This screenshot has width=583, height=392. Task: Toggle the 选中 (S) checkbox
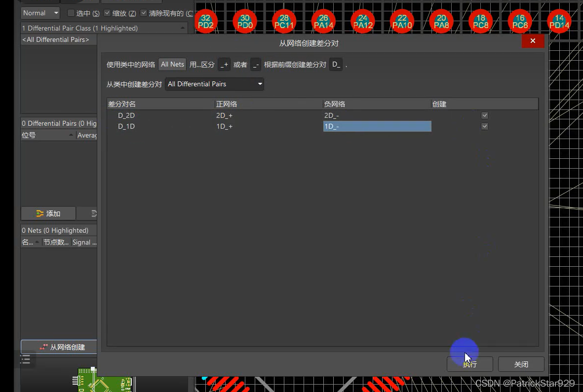[71, 13]
